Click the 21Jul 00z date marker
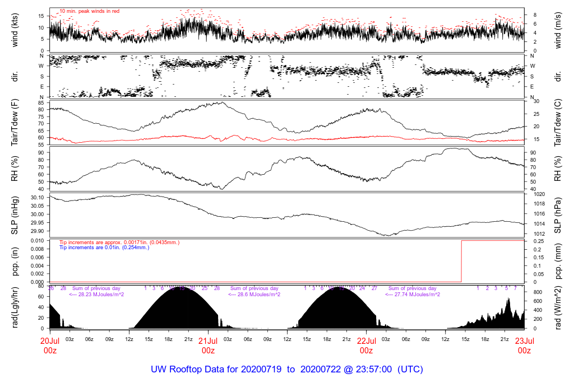574x392 pixels. point(208,345)
